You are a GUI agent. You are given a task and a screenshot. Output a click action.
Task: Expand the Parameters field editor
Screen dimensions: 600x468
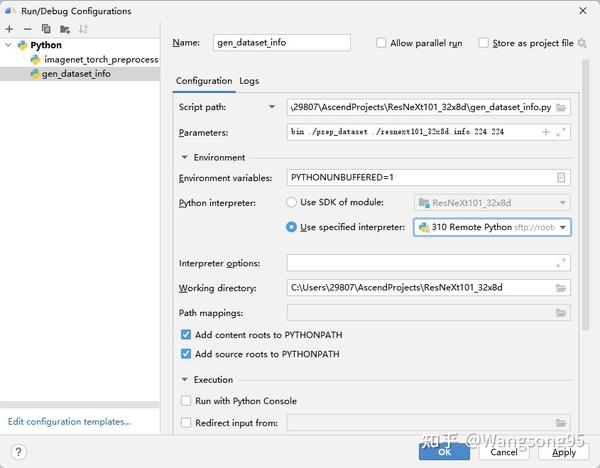pos(561,132)
